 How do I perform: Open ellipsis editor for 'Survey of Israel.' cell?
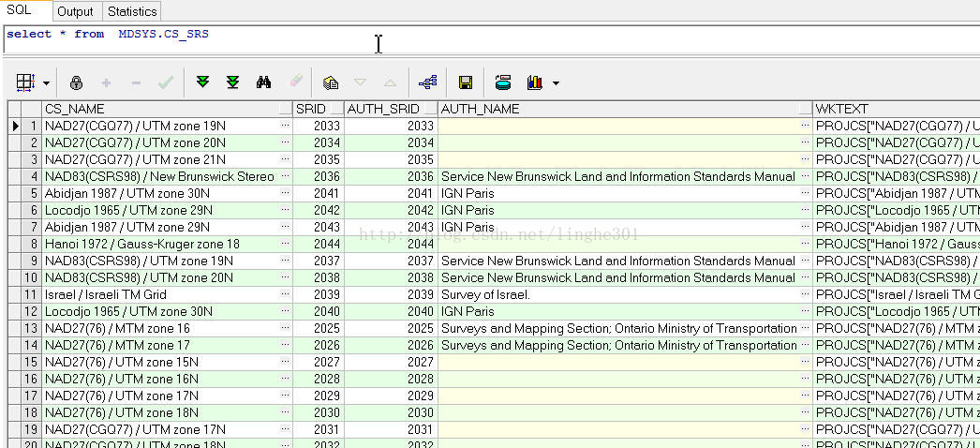tap(806, 294)
